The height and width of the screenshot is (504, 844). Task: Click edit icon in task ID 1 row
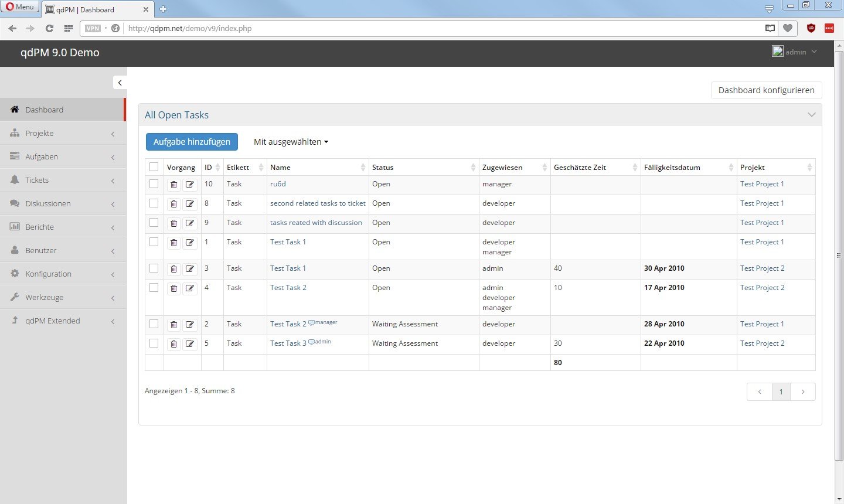[x=190, y=243]
